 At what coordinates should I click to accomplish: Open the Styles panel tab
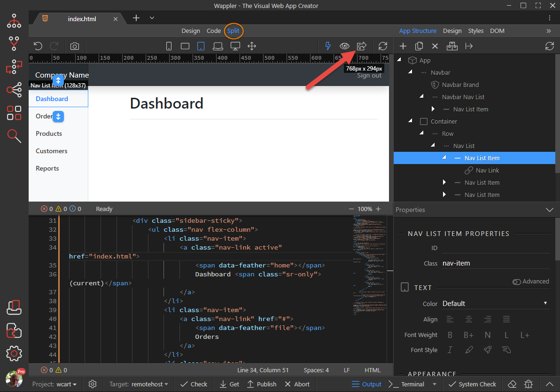point(475,31)
